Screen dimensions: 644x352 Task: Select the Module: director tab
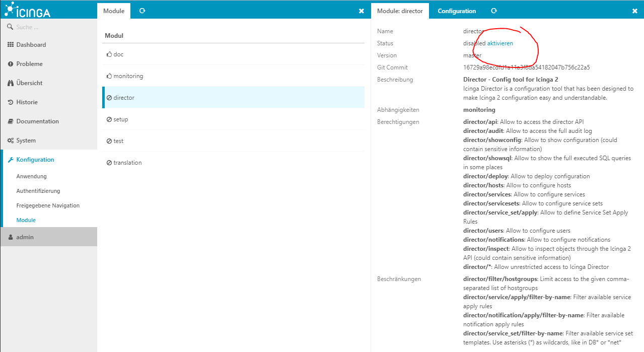pos(400,11)
